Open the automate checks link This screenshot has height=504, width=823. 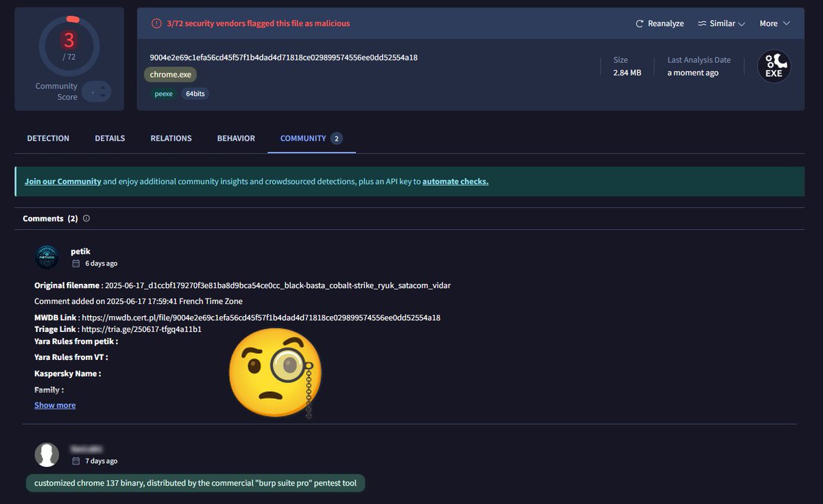(455, 182)
